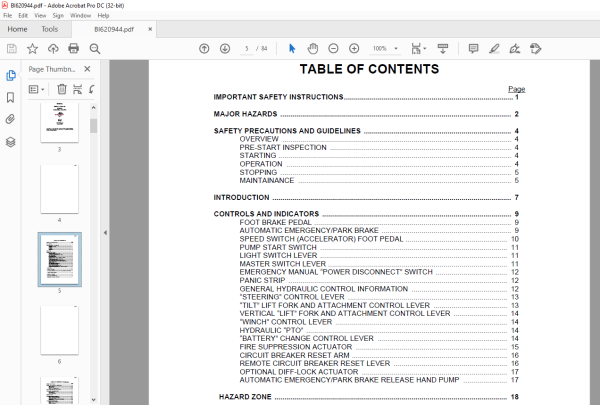Open the File menu

pos(8,15)
